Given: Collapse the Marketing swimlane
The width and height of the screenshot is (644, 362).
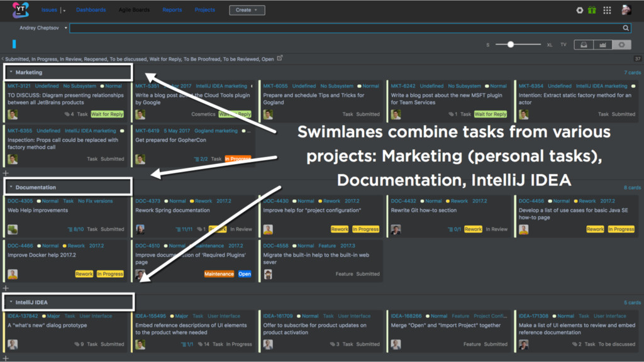Looking at the screenshot, I should (11, 72).
